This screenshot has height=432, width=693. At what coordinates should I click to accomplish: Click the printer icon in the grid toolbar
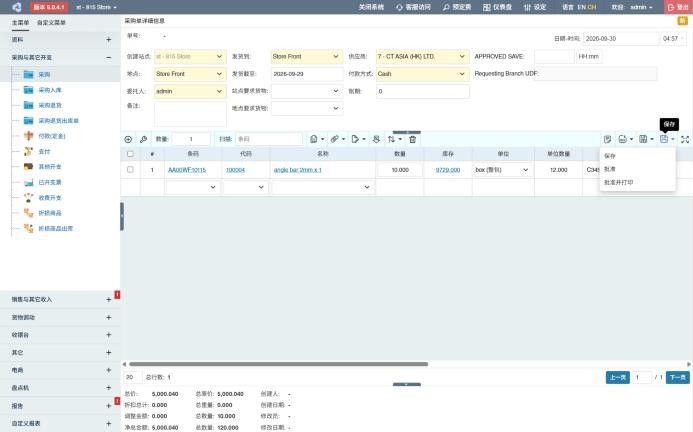(623, 139)
